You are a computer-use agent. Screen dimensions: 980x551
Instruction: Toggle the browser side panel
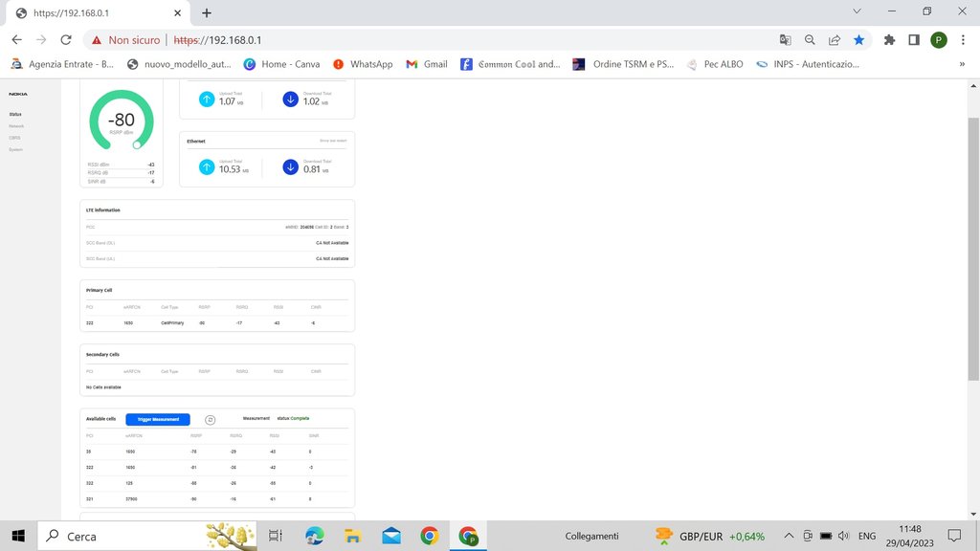914,40
